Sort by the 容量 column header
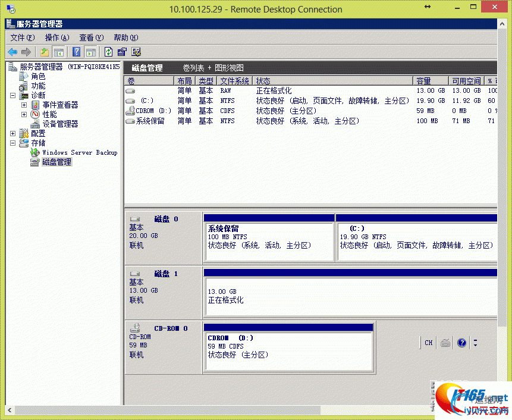512x420 pixels. pyautogui.click(x=431, y=81)
